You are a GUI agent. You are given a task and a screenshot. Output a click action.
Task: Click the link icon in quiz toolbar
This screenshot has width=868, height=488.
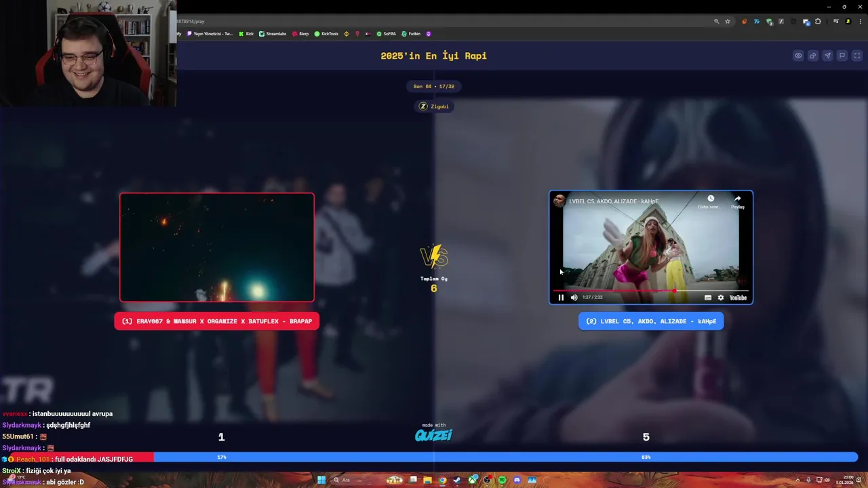[x=813, y=56]
